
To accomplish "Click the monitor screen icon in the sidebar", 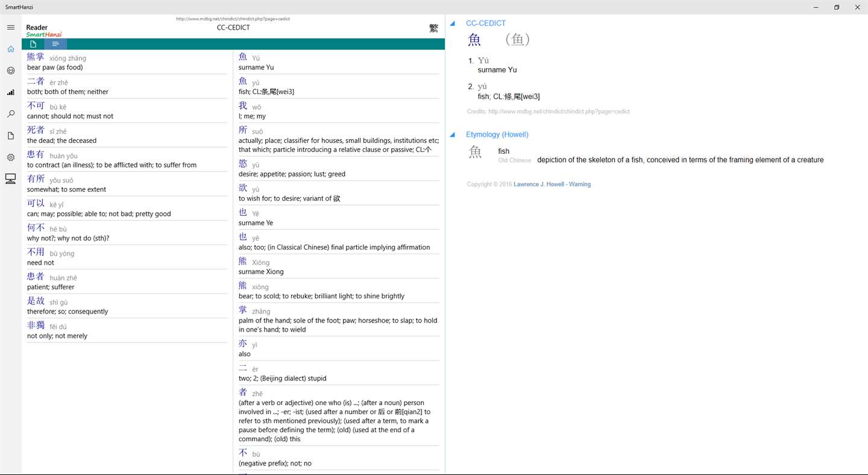I will (x=10, y=179).
